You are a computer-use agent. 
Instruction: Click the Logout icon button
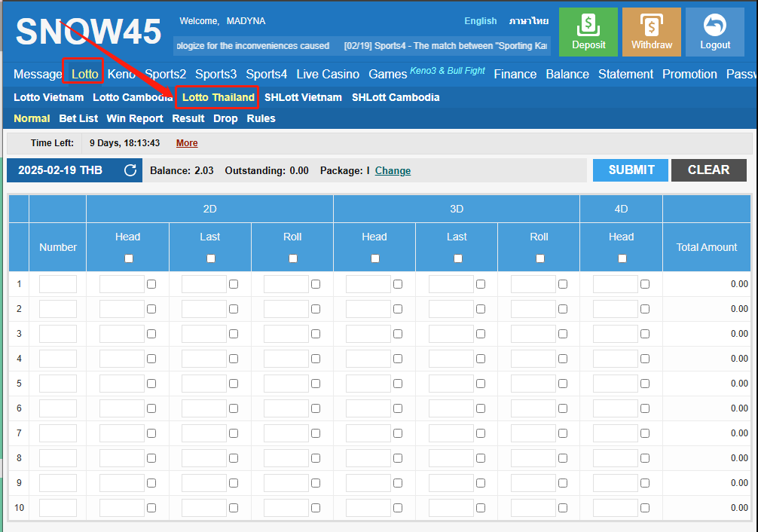tap(714, 32)
